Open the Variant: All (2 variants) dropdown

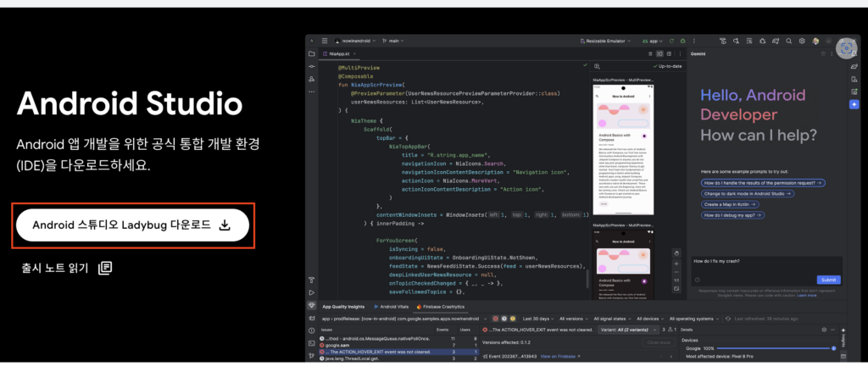[x=628, y=330]
